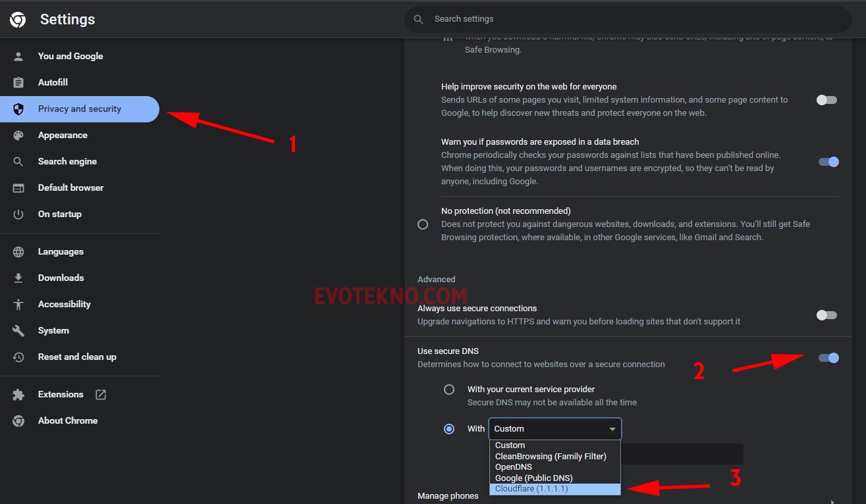Viewport: 866px width, 504px height.
Task: Toggle Always use secure connections switch
Action: tap(827, 315)
